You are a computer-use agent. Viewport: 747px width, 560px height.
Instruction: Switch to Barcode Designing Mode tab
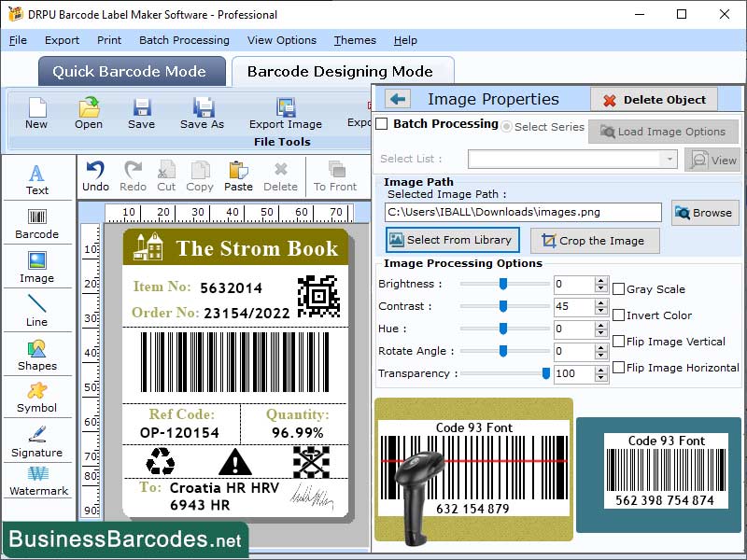click(x=342, y=72)
